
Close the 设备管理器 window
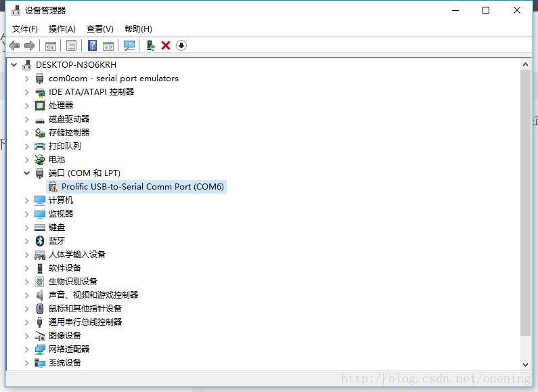[517, 10]
